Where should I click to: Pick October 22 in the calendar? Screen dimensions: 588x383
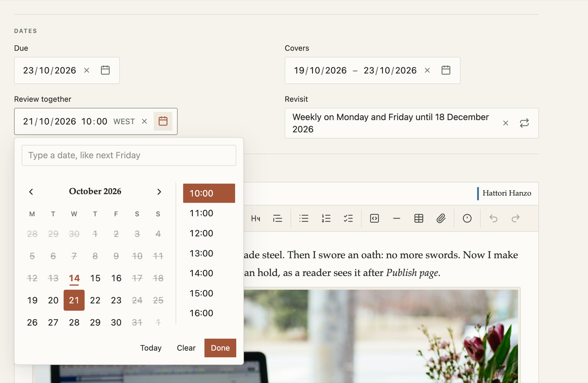95,300
